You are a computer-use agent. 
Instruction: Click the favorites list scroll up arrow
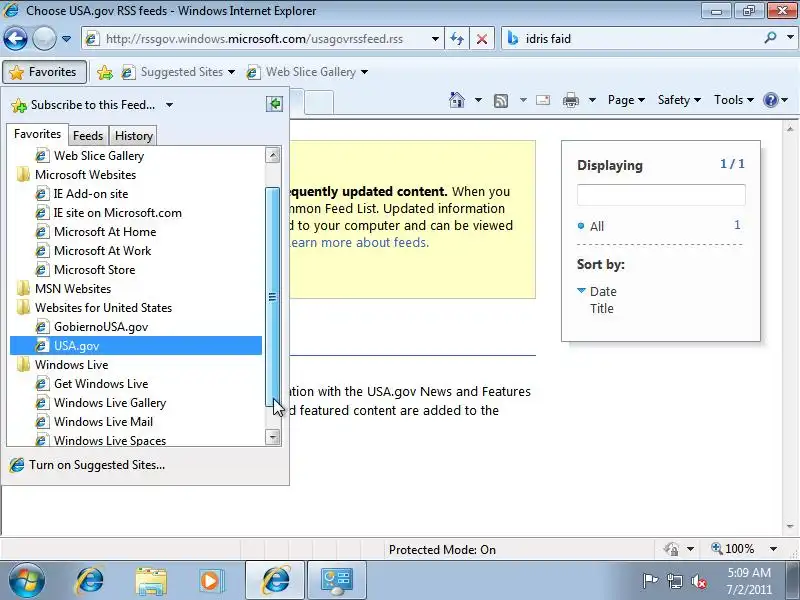273,155
